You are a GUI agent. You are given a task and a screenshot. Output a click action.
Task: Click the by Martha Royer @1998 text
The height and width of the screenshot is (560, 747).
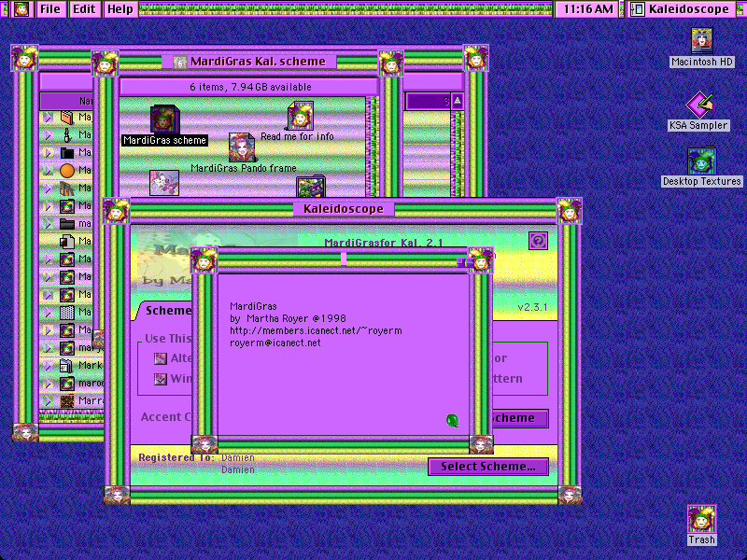[288, 318]
